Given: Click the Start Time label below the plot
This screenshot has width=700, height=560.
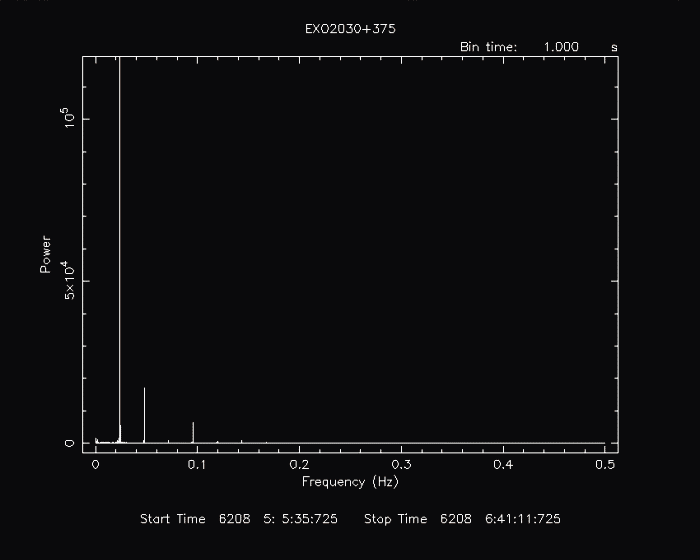Looking at the screenshot, I should pos(173,519).
